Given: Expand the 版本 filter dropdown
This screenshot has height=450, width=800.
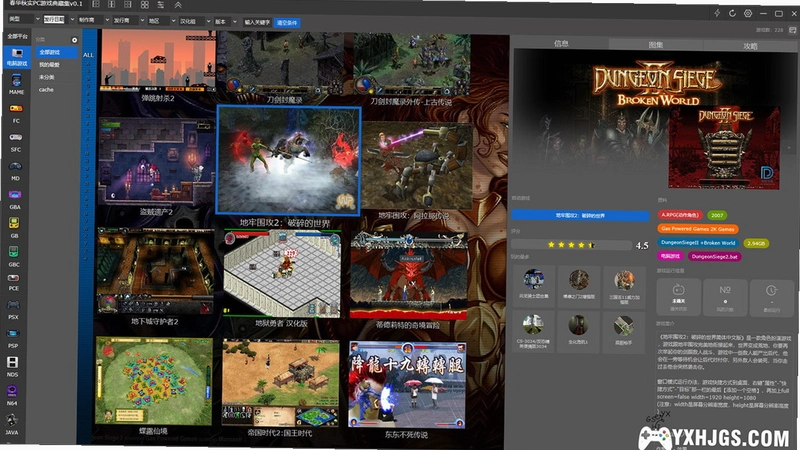Looking at the screenshot, I should pos(226,21).
